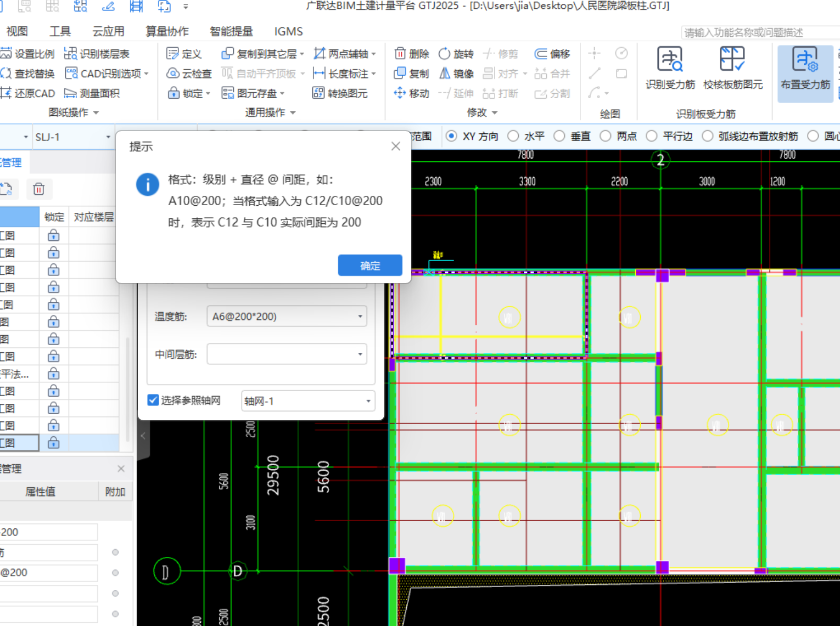840x626 pixels.
Task: Open 图元存盘 dropdown
Action: [x=282, y=93]
